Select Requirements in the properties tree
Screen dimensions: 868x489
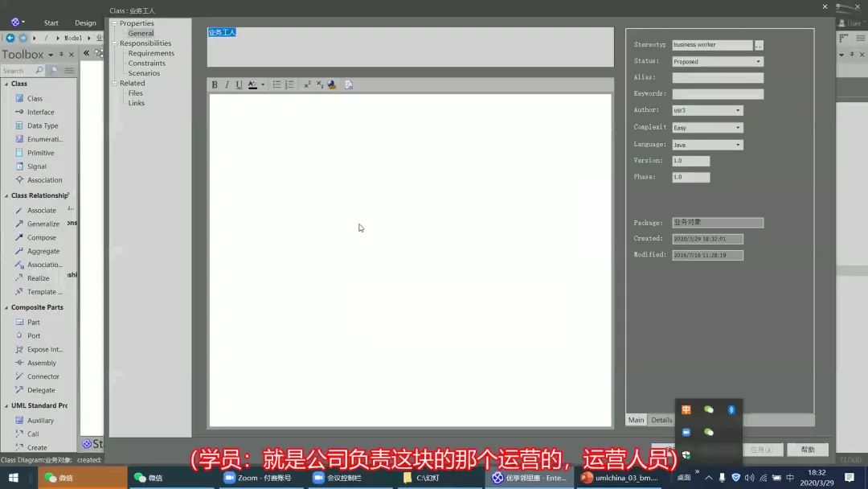151,53
